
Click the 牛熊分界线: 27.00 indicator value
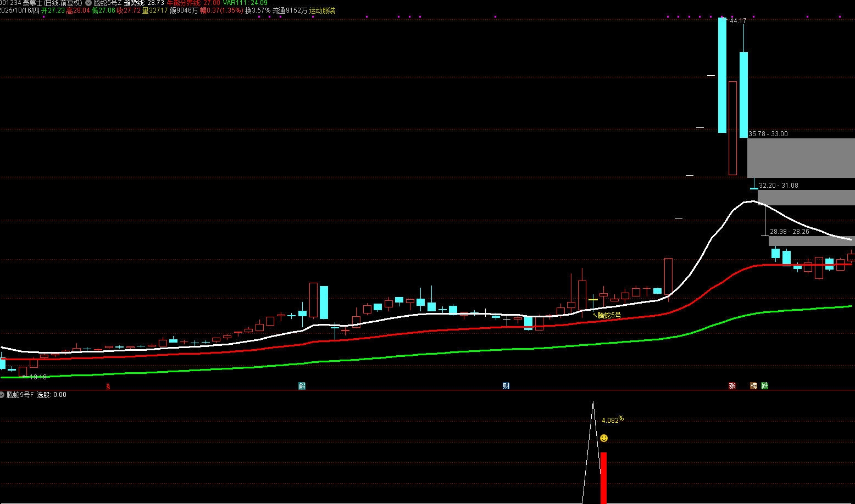pos(193,3)
